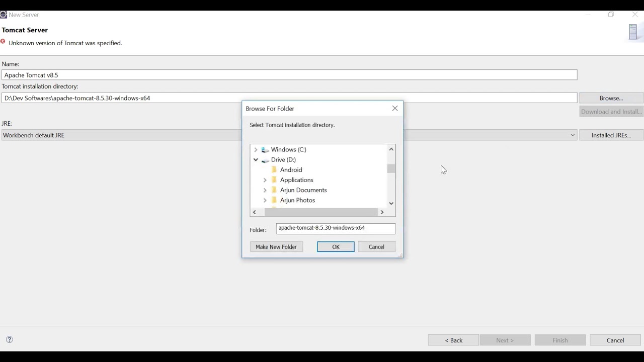Expand the Arjun Photos folder node
The height and width of the screenshot is (362, 644).
(x=265, y=200)
